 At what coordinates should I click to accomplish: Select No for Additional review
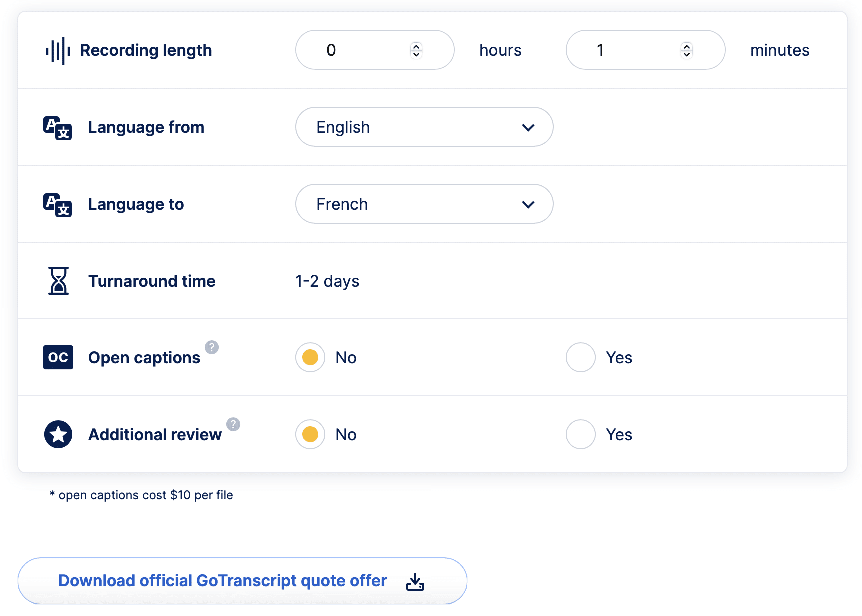310,434
